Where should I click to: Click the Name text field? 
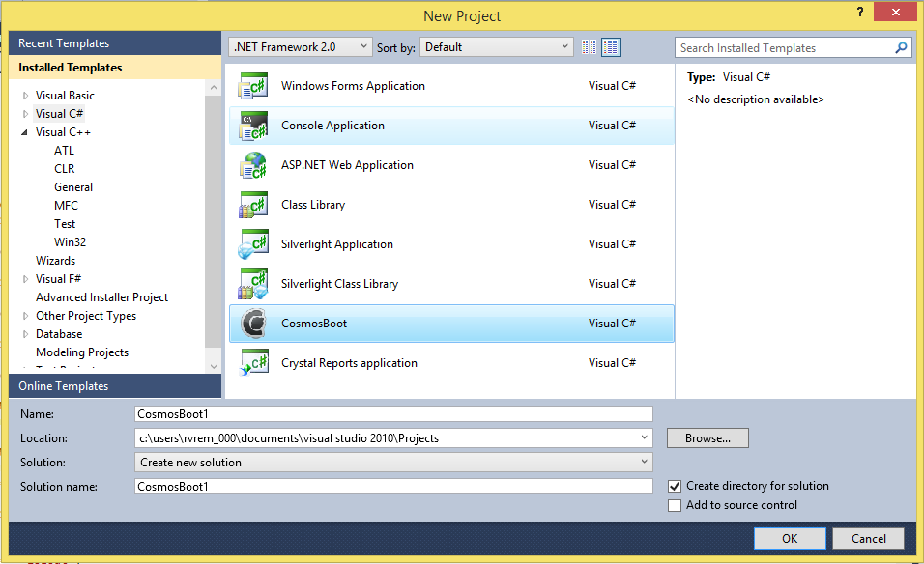pyautogui.click(x=393, y=414)
